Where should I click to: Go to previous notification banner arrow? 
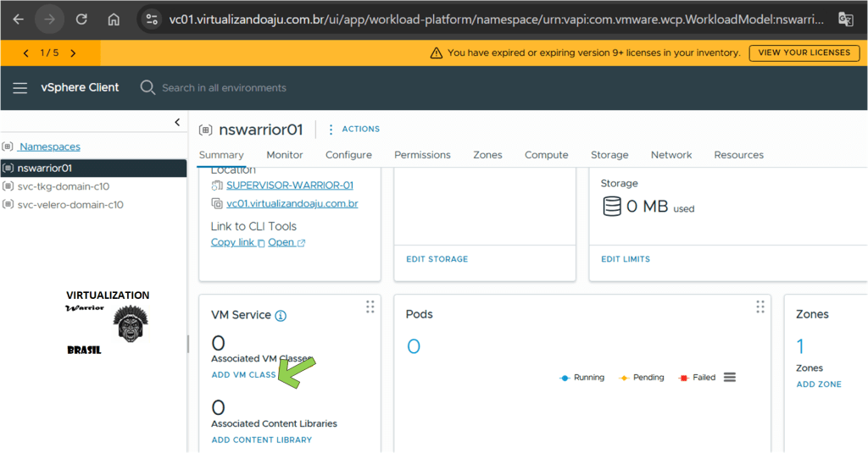(x=26, y=53)
